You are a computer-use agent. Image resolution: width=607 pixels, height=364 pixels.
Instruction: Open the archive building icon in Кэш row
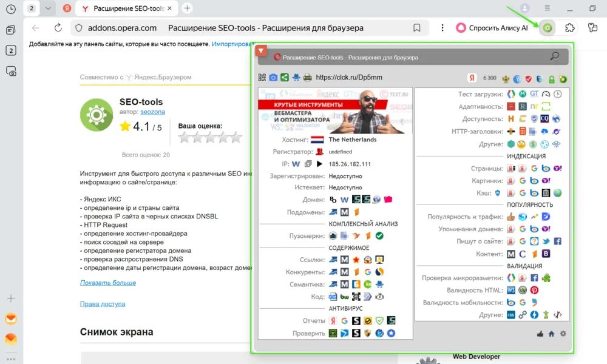coord(546,193)
